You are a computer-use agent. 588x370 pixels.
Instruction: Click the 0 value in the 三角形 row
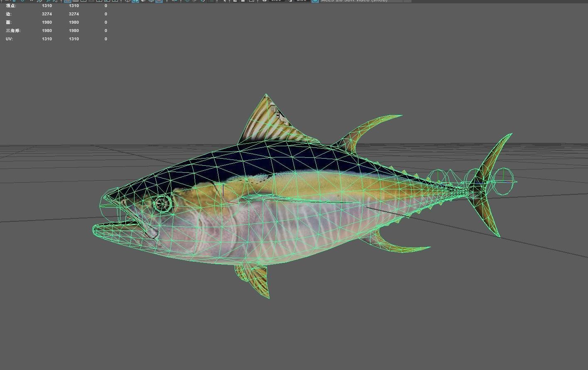click(x=106, y=31)
